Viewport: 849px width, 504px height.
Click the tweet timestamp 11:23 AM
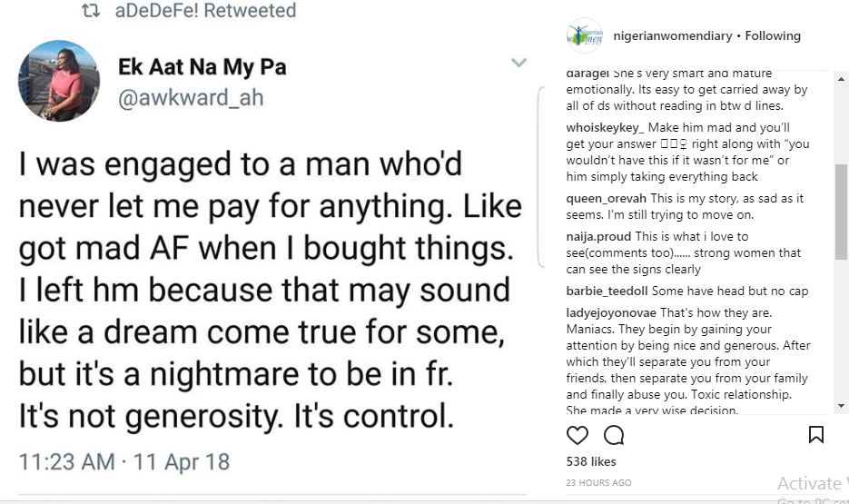[x=66, y=461]
